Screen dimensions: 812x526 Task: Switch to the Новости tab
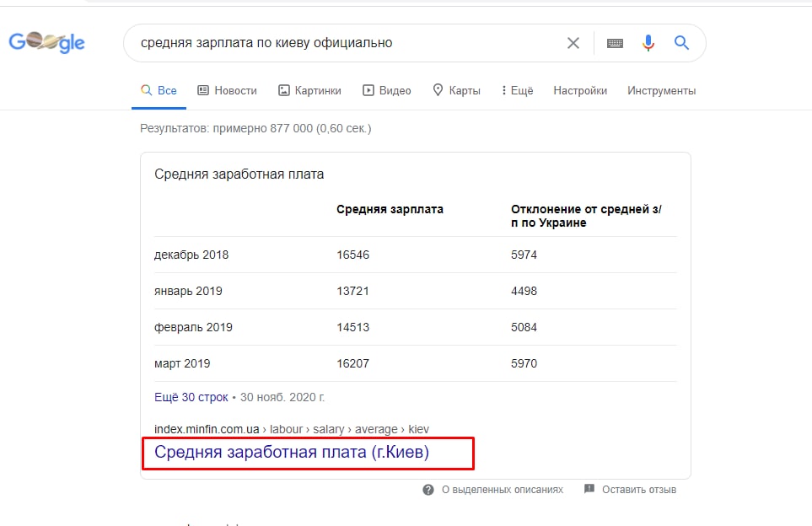click(228, 90)
